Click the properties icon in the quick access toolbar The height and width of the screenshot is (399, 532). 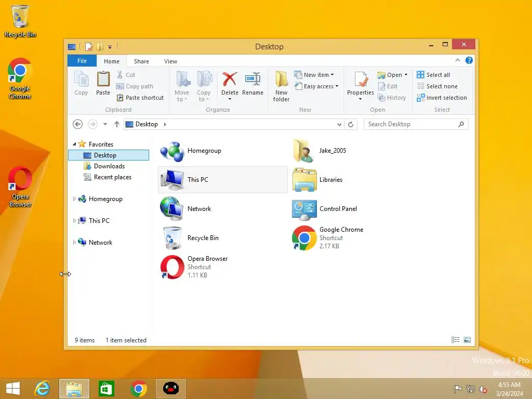click(88, 46)
